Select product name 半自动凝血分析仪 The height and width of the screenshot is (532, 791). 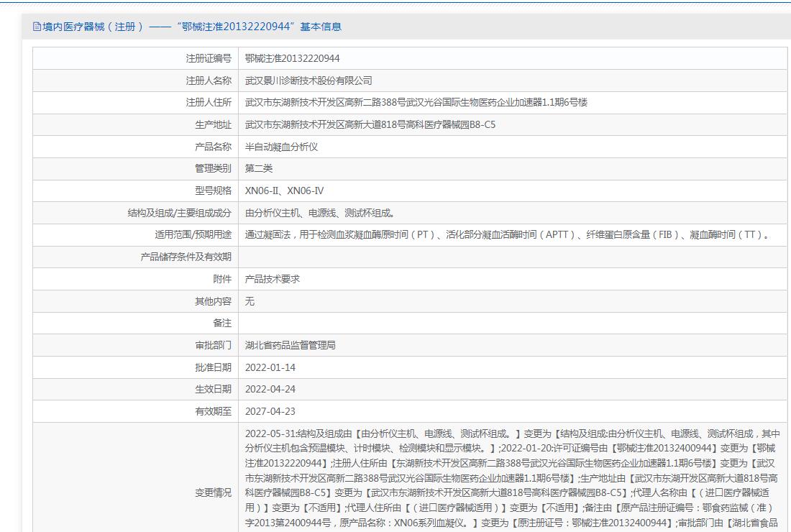pos(281,147)
